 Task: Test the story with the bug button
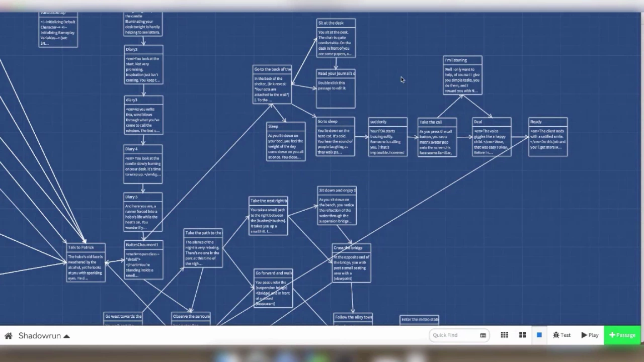click(x=561, y=335)
